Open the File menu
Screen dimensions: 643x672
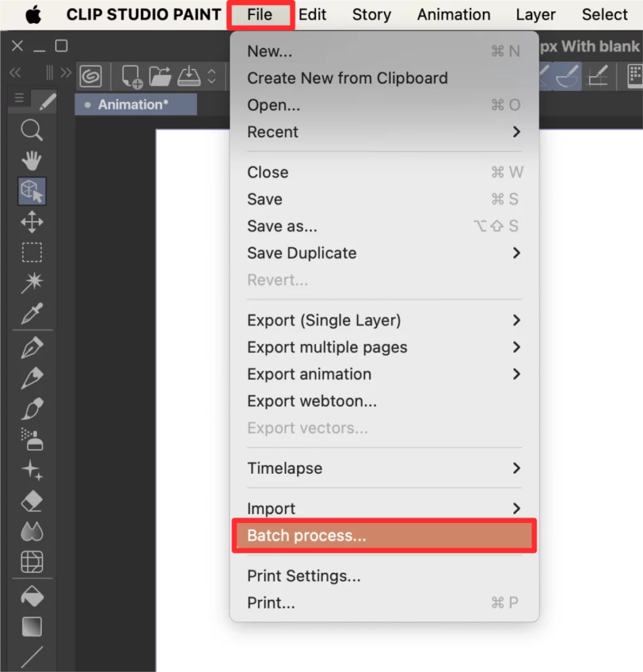[x=260, y=14]
